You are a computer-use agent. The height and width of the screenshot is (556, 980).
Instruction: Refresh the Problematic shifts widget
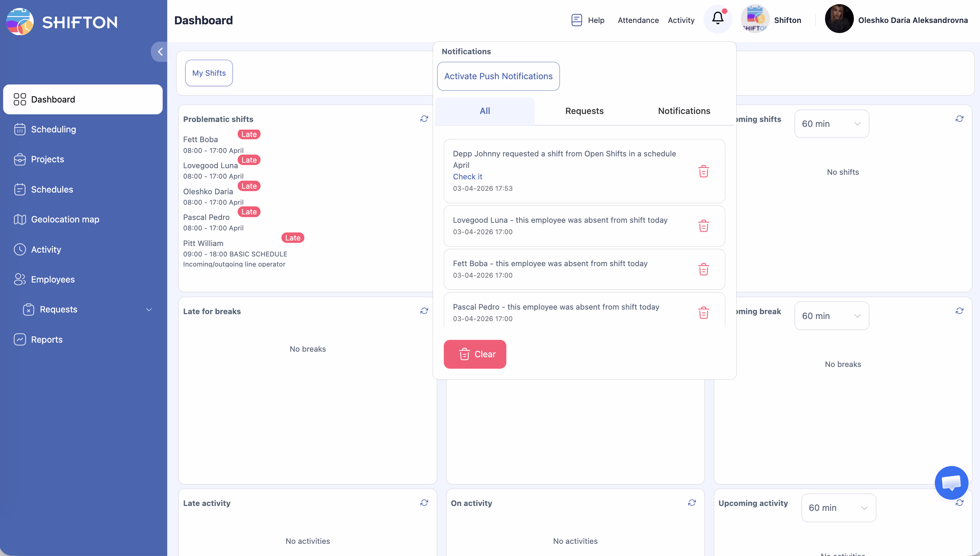[424, 119]
